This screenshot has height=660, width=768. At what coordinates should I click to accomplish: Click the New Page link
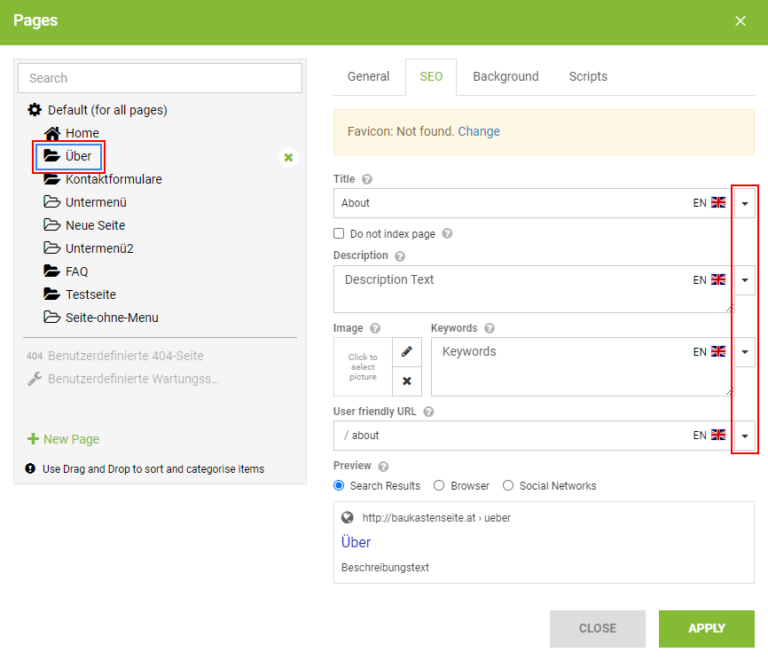pos(63,439)
